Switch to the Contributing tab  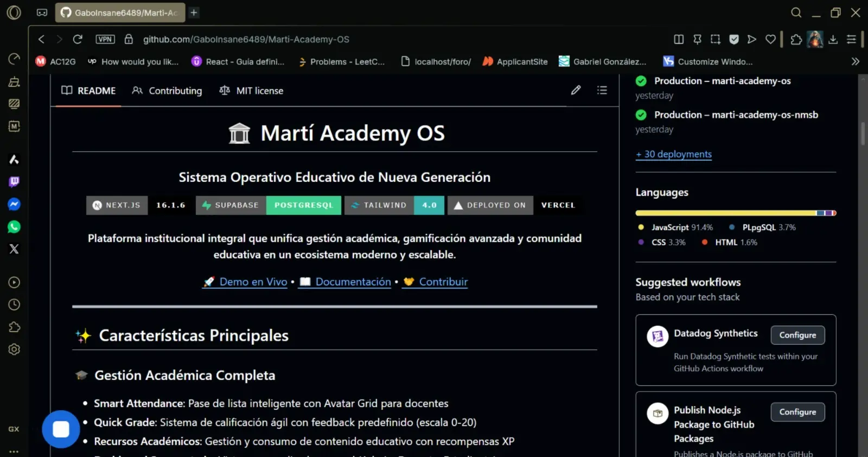click(x=167, y=91)
